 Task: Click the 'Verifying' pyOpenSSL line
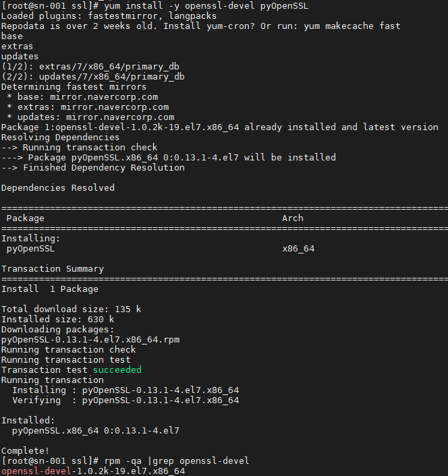[125, 400]
